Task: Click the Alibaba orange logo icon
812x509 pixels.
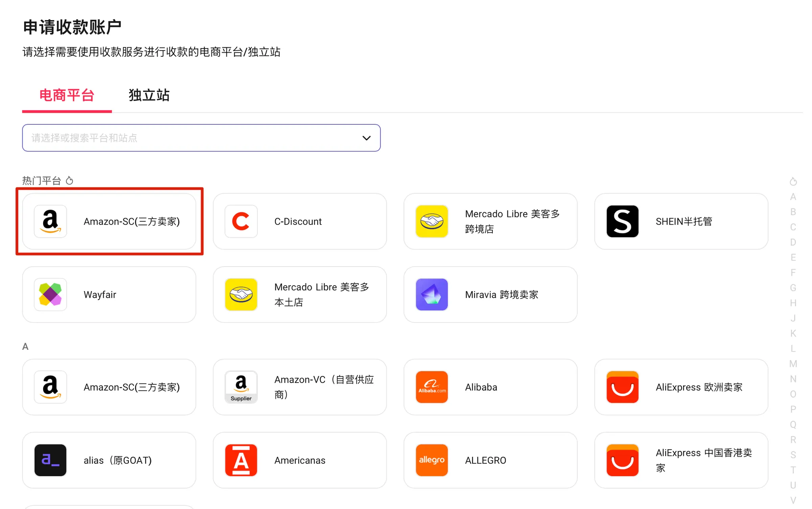Action: pos(431,387)
